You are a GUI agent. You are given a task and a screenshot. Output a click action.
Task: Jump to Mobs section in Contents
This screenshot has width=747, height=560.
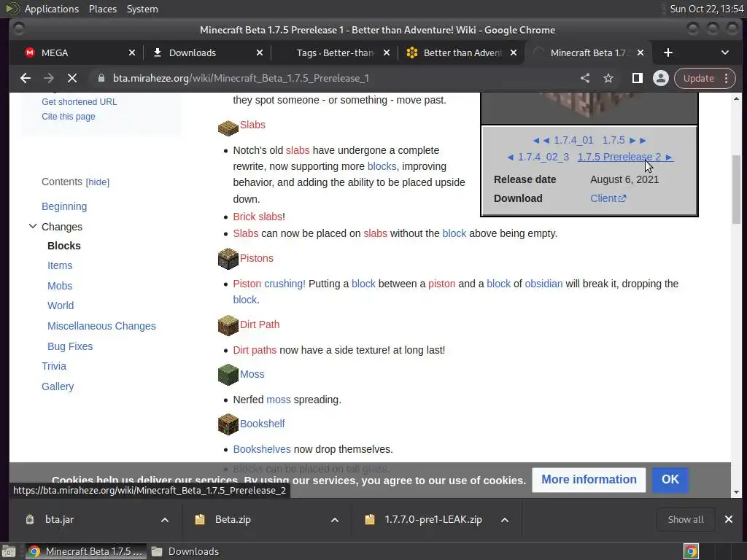[x=60, y=286]
